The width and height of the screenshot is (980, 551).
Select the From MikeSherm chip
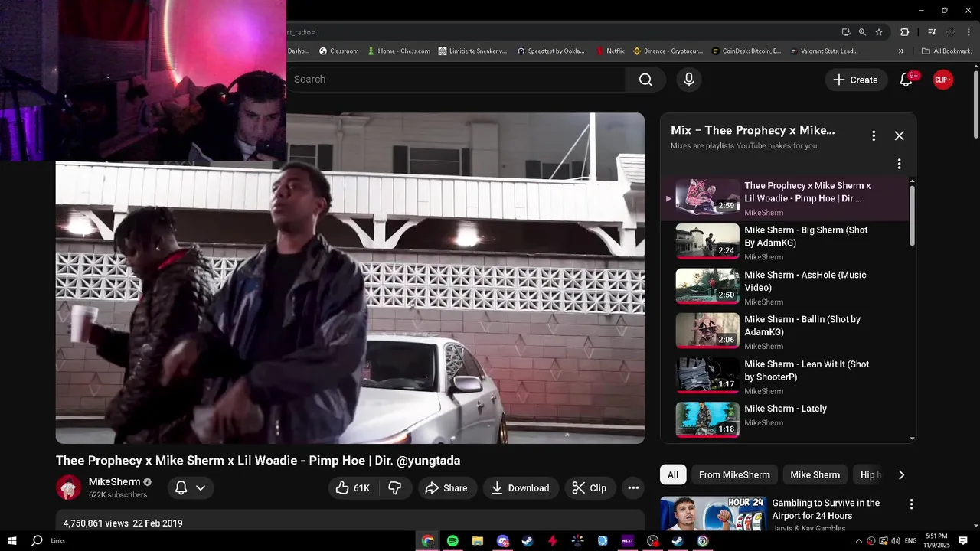pyautogui.click(x=734, y=475)
